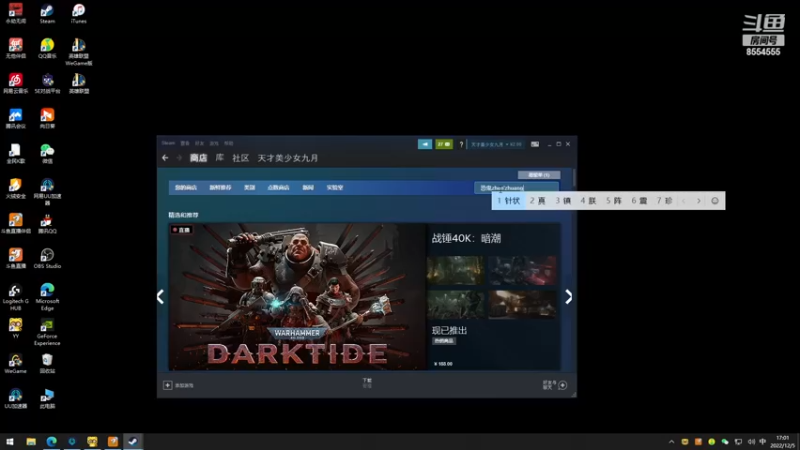Expand the 类别 categories menu

tap(249, 188)
